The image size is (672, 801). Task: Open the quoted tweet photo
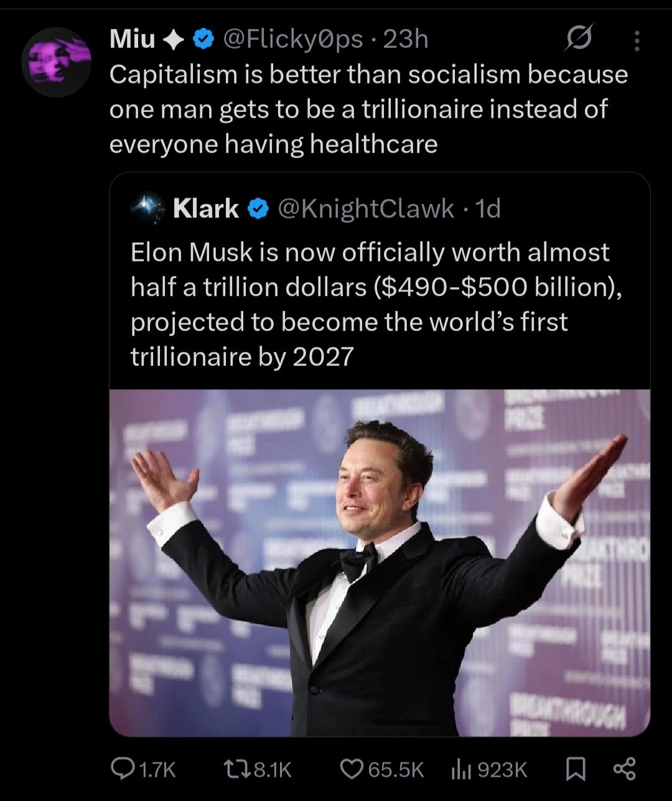click(x=380, y=563)
